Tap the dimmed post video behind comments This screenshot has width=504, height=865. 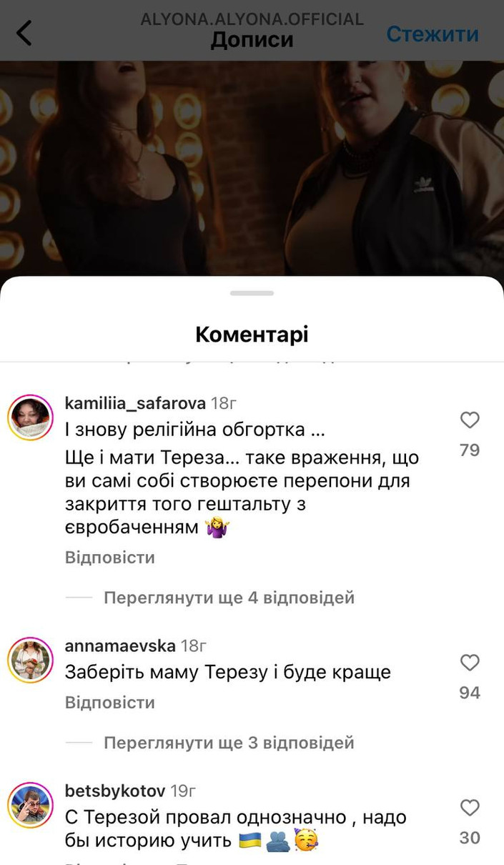coord(252,168)
